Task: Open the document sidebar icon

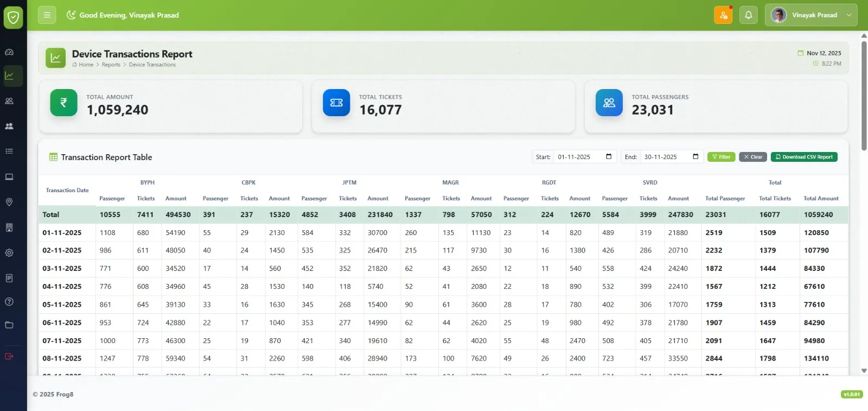Action: point(9,278)
